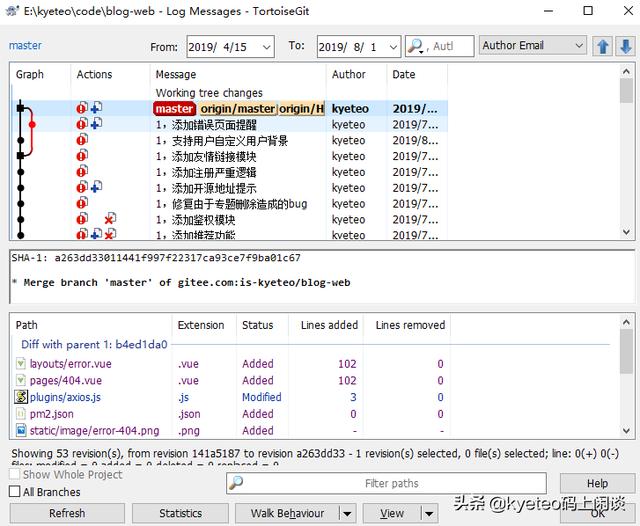This screenshot has height=526, width=640.
Task: Expand the Author Email filter dropdown
Action: pyautogui.click(x=579, y=45)
